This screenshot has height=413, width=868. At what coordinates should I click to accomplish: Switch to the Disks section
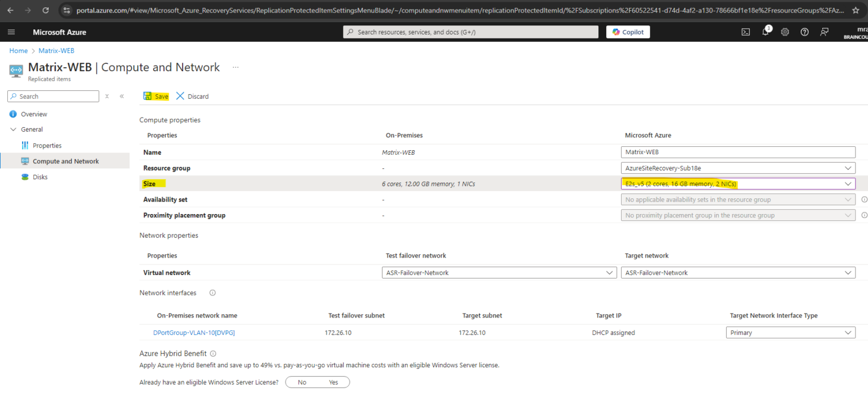tap(40, 176)
